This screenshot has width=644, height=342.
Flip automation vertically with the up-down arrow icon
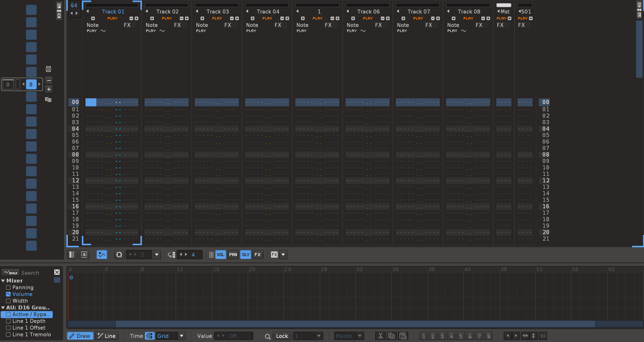[x=534, y=336]
